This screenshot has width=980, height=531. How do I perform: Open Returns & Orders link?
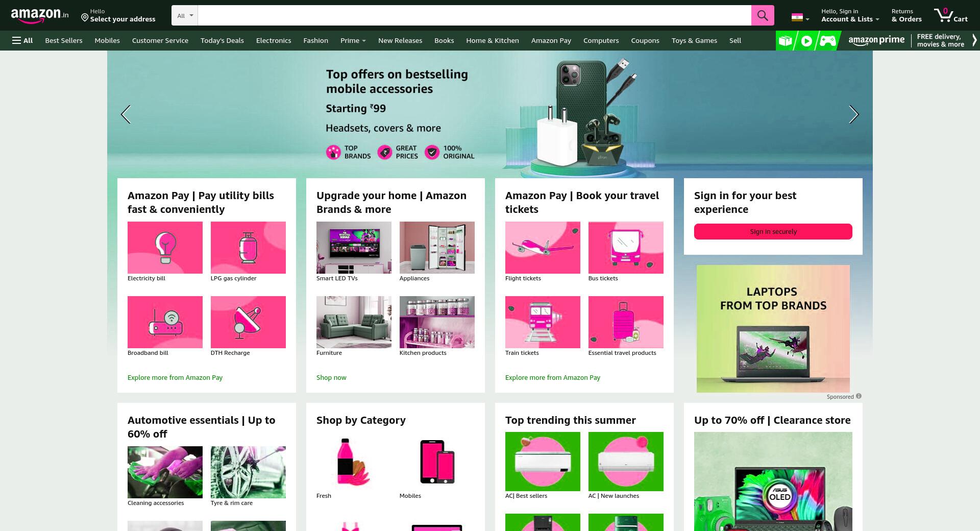point(906,15)
